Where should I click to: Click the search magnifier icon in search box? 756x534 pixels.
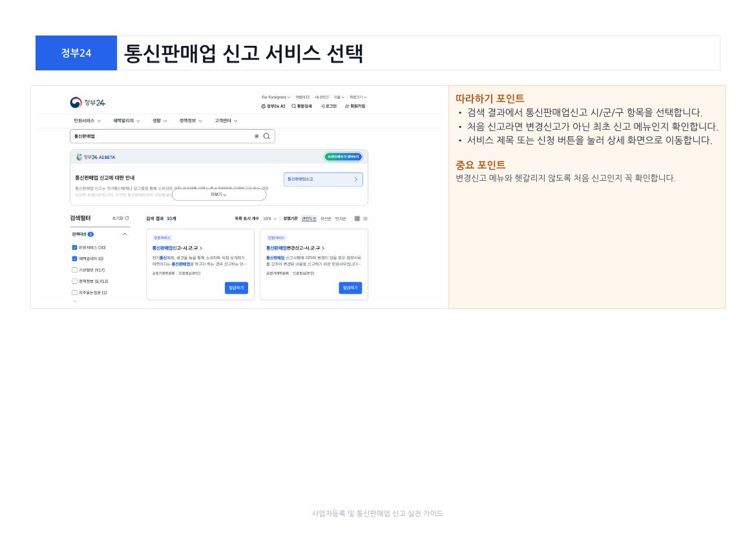[267, 136]
